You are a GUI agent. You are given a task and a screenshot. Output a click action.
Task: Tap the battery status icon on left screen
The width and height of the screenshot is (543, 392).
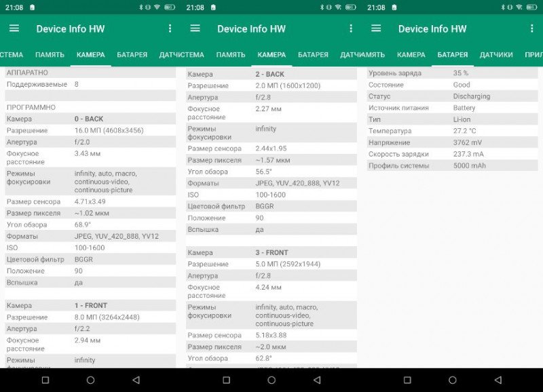(x=170, y=7)
